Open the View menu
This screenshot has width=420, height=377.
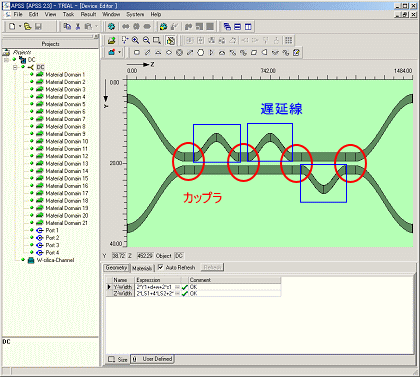(x=51, y=14)
